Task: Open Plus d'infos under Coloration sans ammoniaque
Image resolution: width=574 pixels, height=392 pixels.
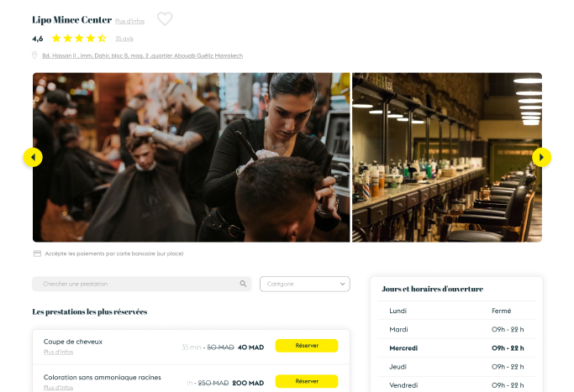Action: tap(58, 387)
